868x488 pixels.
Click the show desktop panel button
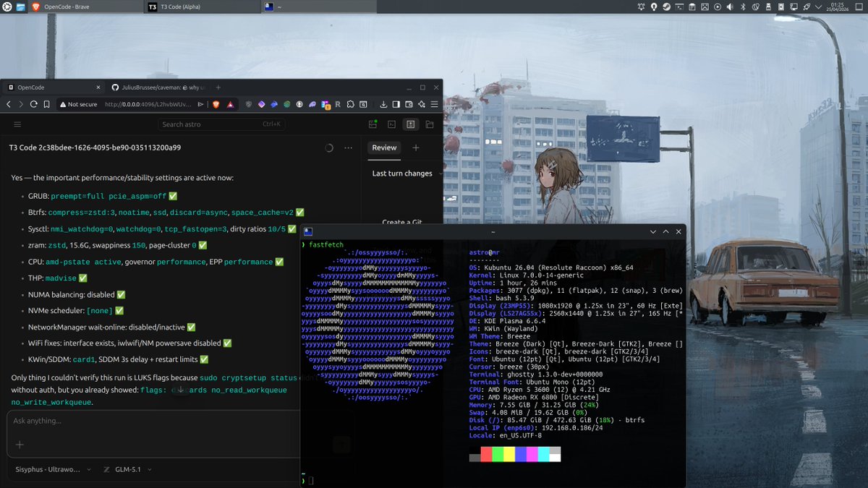pos(859,7)
